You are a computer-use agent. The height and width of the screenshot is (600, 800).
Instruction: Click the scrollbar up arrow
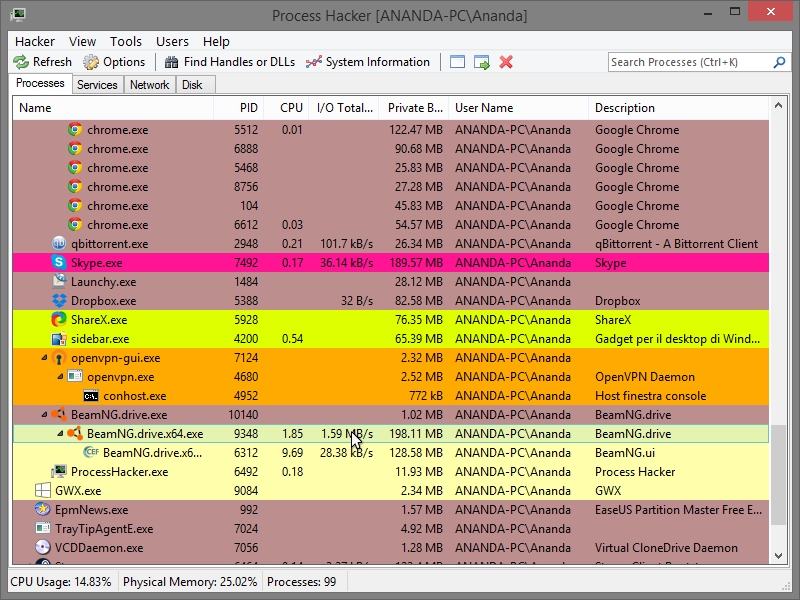point(778,106)
